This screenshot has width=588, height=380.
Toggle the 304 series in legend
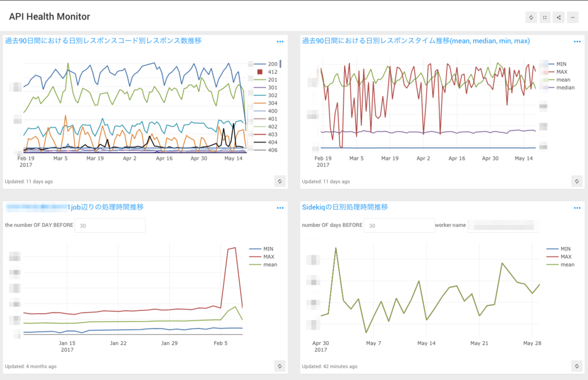pyautogui.click(x=266, y=103)
